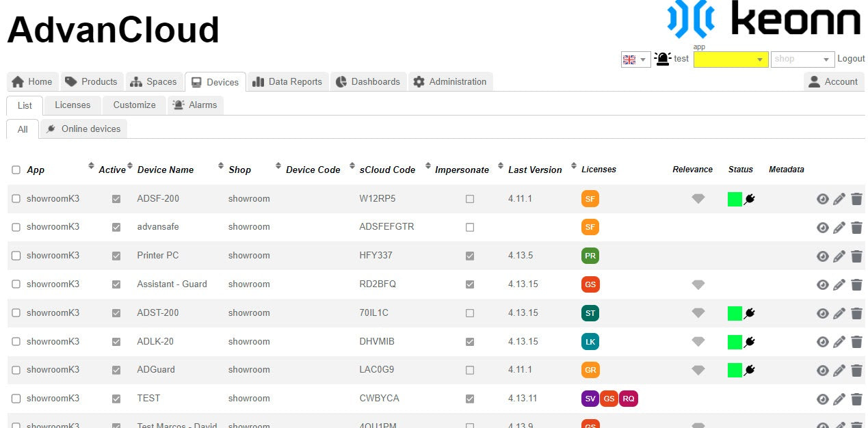This screenshot has height=428, width=868.
Task: Click the relevance diamond icon for ADSF-200
Action: pos(698,199)
